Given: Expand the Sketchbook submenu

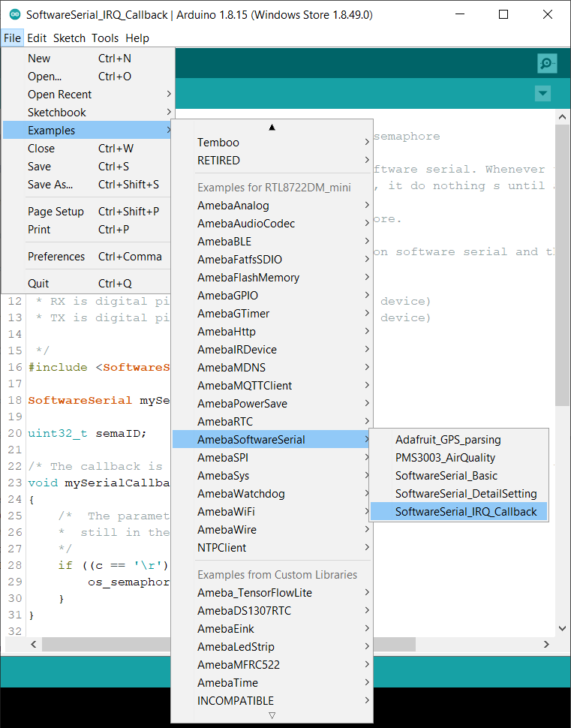Looking at the screenshot, I should tap(87, 113).
